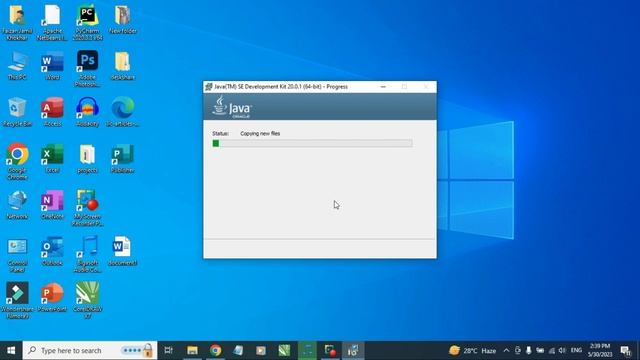
Task: Switch to screen recorder taskbar button
Action: (330, 351)
